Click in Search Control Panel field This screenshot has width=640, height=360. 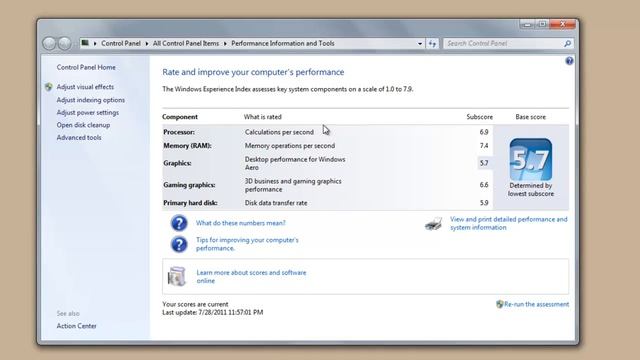[x=504, y=43]
